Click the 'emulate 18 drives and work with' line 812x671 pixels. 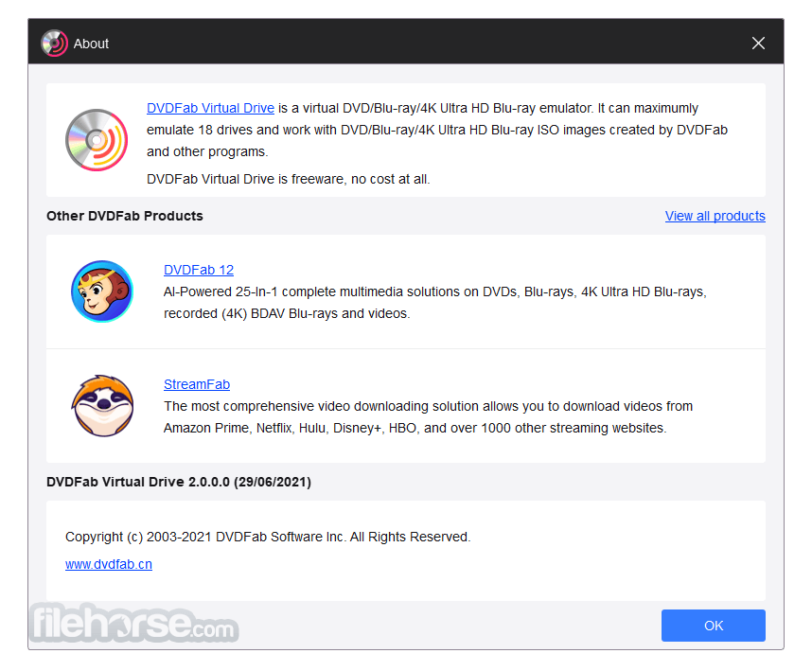(437, 130)
